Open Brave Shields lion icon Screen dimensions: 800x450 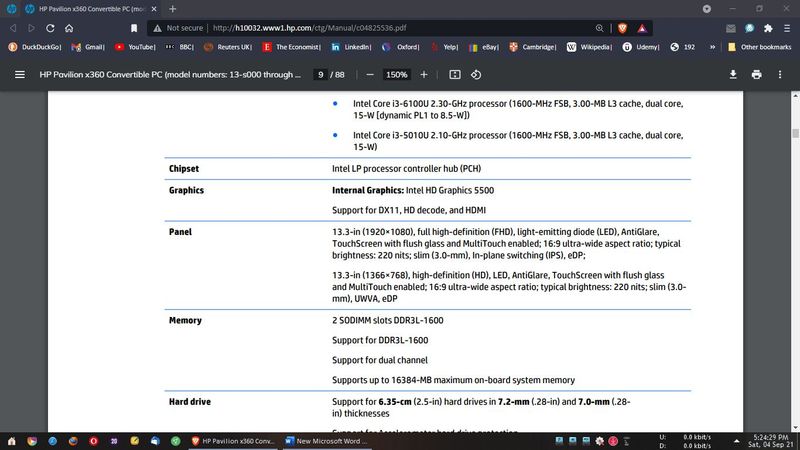pyautogui.click(x=622, y=28)
